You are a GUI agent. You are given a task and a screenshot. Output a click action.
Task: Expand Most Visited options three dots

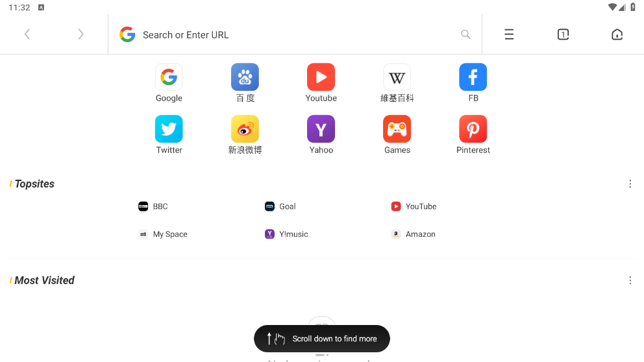point(630,280)
